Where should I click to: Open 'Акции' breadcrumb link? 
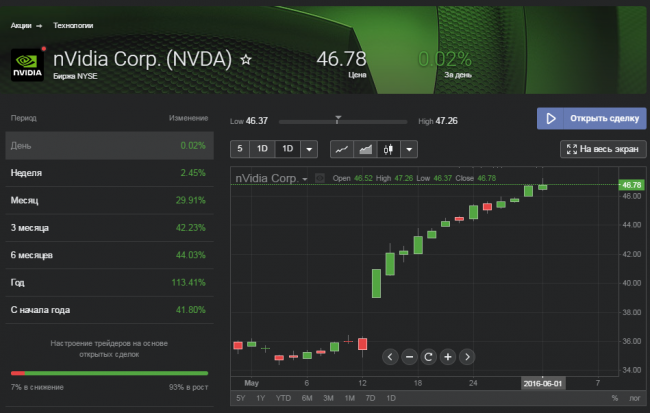click(21, 26)
